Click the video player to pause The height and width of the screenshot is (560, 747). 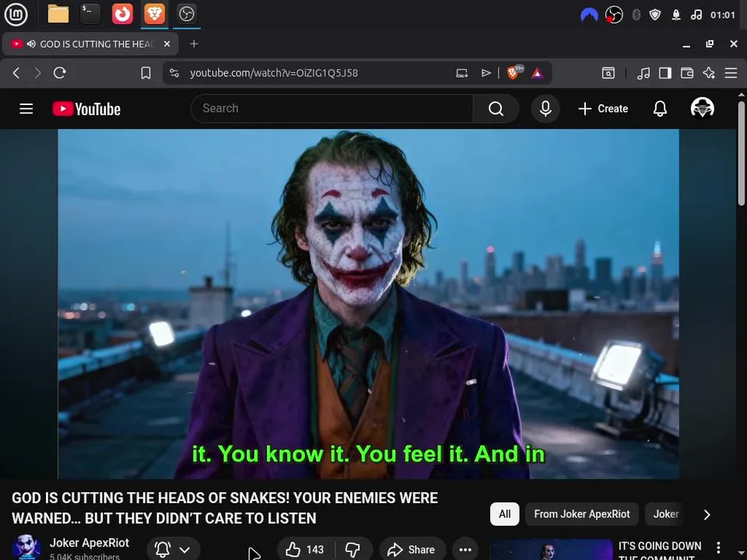tap(368, 304)
